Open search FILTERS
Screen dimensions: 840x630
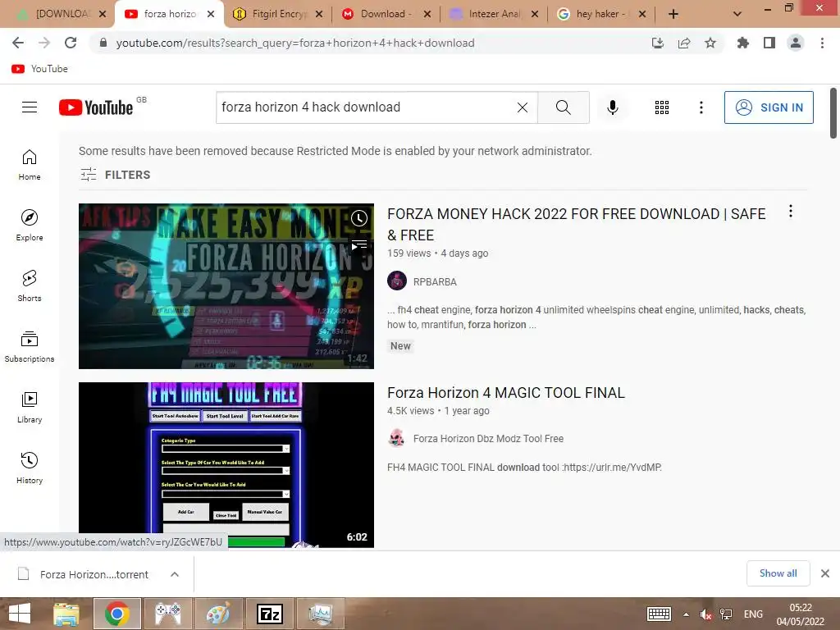pos(115,175)
